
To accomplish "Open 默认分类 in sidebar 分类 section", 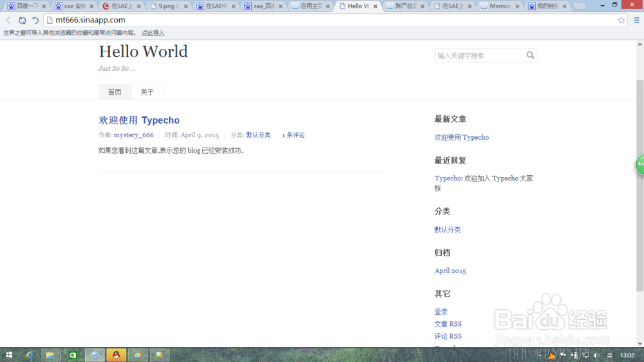I will (448, 230).
